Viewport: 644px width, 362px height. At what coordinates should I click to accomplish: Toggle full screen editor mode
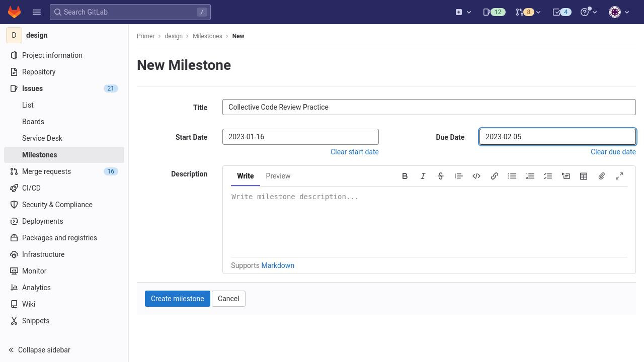click(619, 176)
